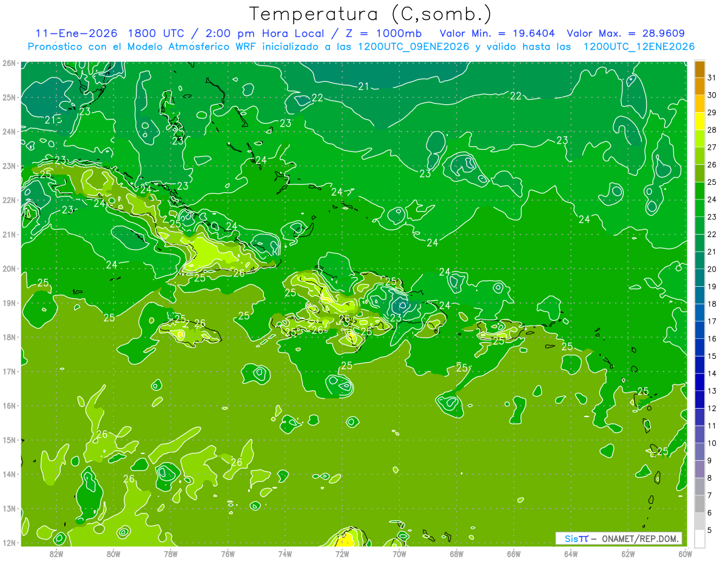The width and height of the screenshot is (728, 562).
Task: Click the legend value label 11
Action: pos(712,426)
